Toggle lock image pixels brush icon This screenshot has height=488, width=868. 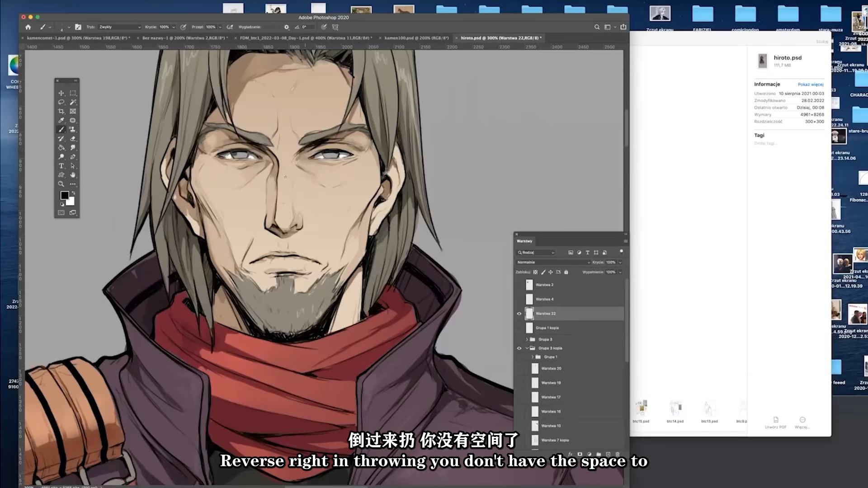coord(543,272)
